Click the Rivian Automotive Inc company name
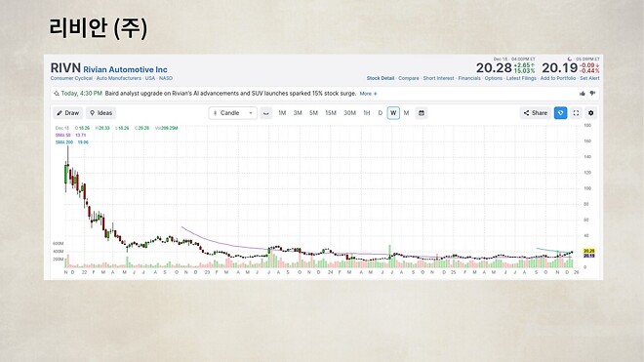This screenshot has width=644, height=362. pyautogui.click(x=125, y=69)
